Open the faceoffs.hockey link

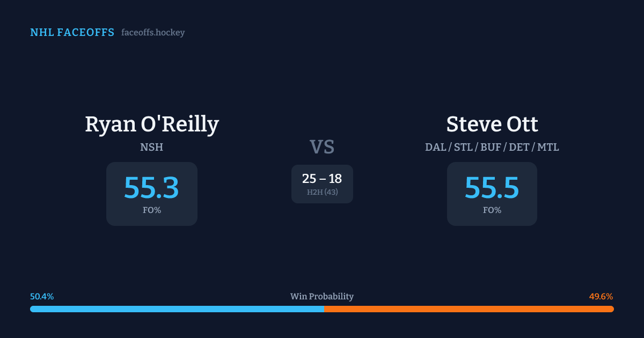point(153,33)
